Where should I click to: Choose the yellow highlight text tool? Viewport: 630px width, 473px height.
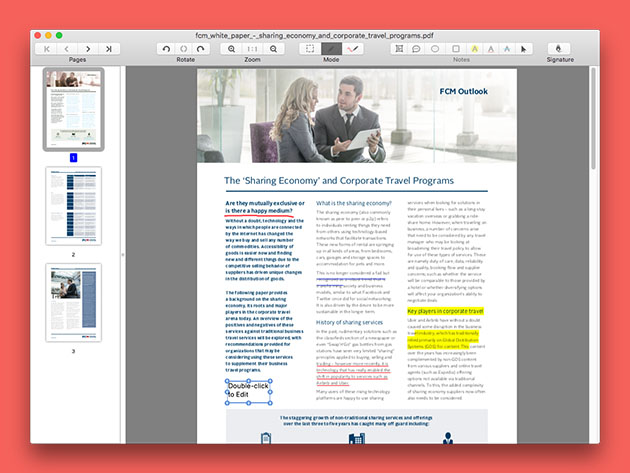[x=474, y=48]
